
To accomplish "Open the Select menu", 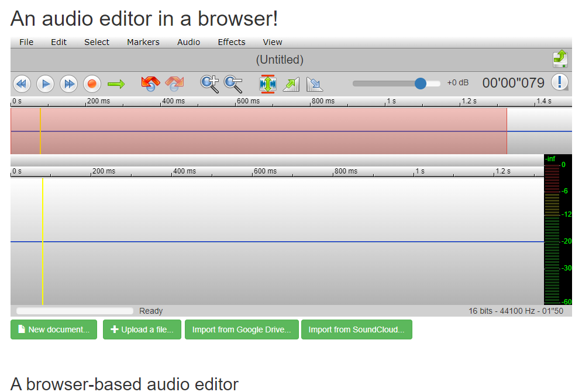I will [x=97, y=42].
